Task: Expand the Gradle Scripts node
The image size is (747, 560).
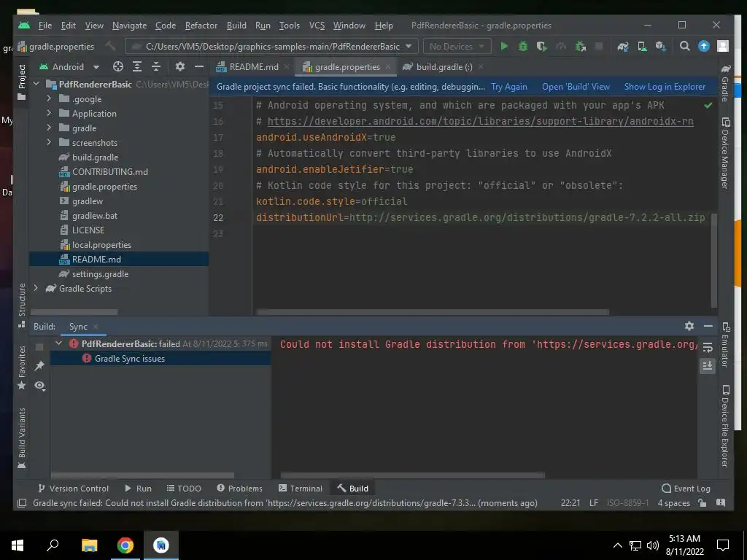Action: point(36,288)
